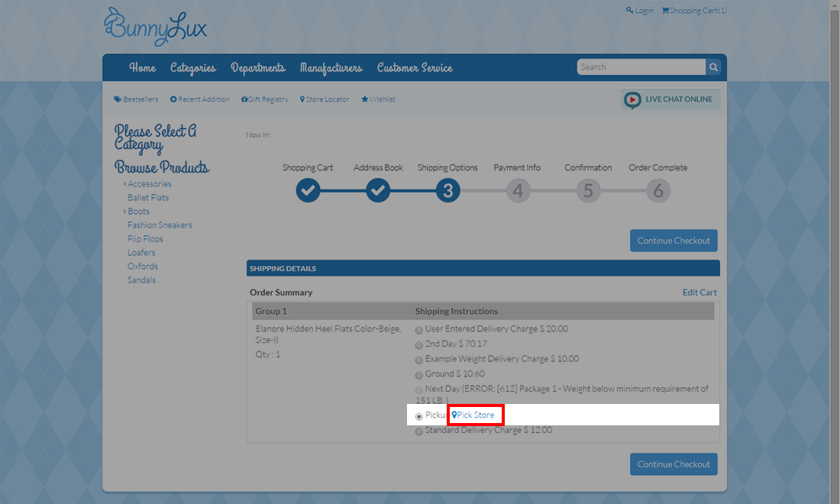Click step 6 Order Complete circle
The height and width of the screenshot is (504, 840).
click(x=658, y=190)
